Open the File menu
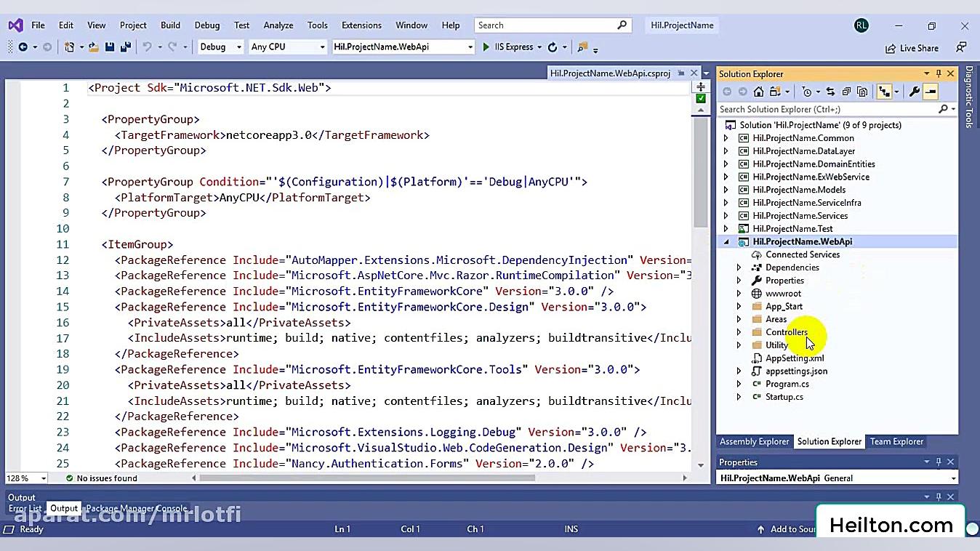 click(38, 25)
